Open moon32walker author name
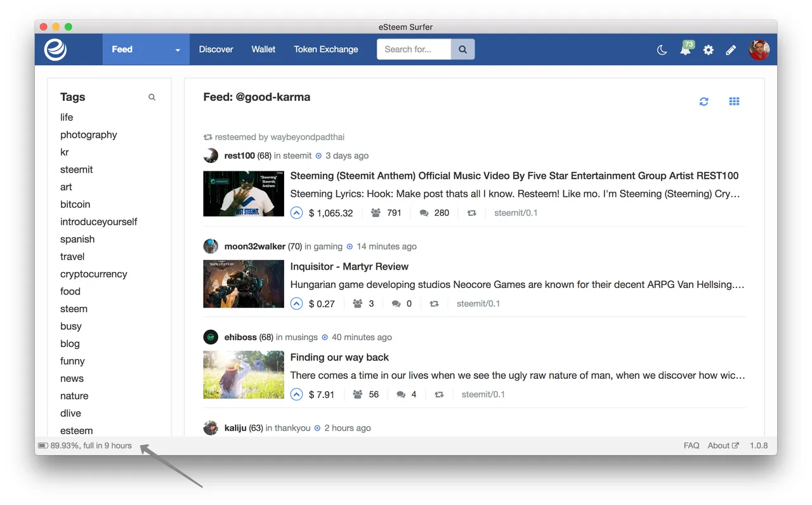 255,246
